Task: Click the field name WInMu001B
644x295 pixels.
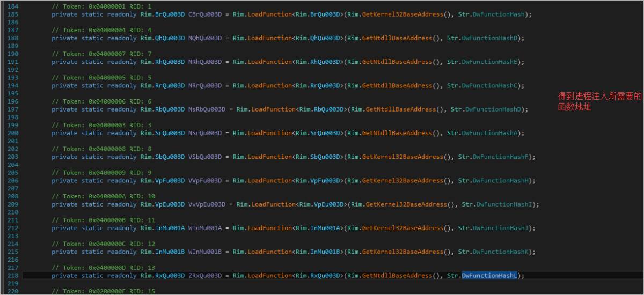Action: click(205, 252)
